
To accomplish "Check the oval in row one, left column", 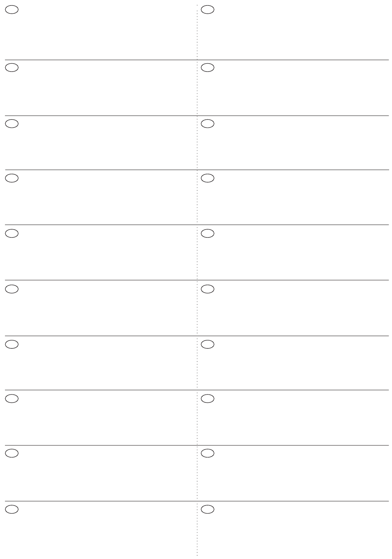I will click(12, 10).
